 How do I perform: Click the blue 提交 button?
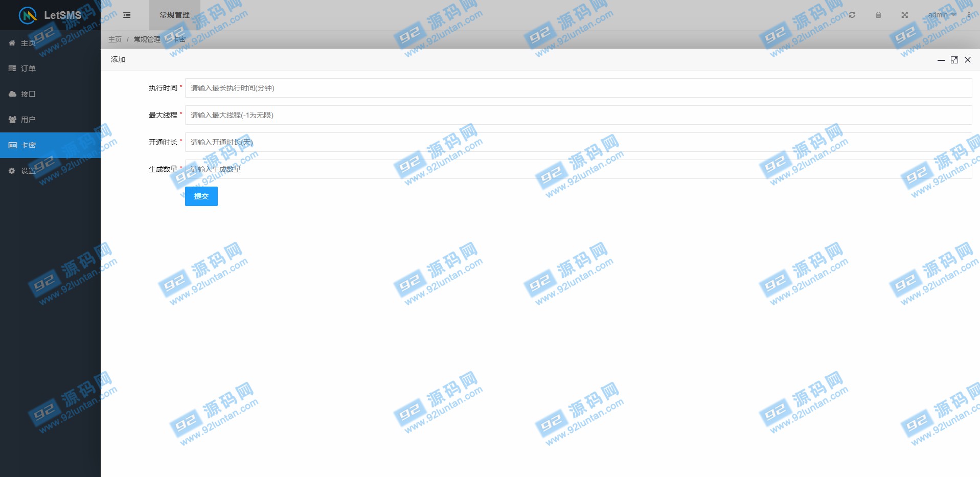click(x=201, y=196)
